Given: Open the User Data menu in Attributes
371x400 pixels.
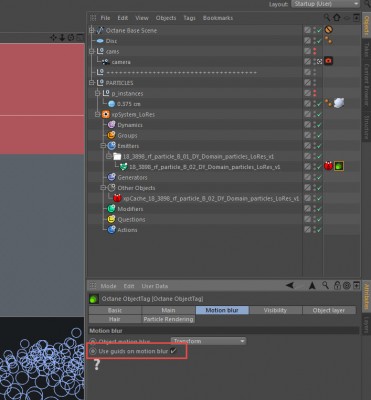Looking at the screenshot, I should coord(155,286).
